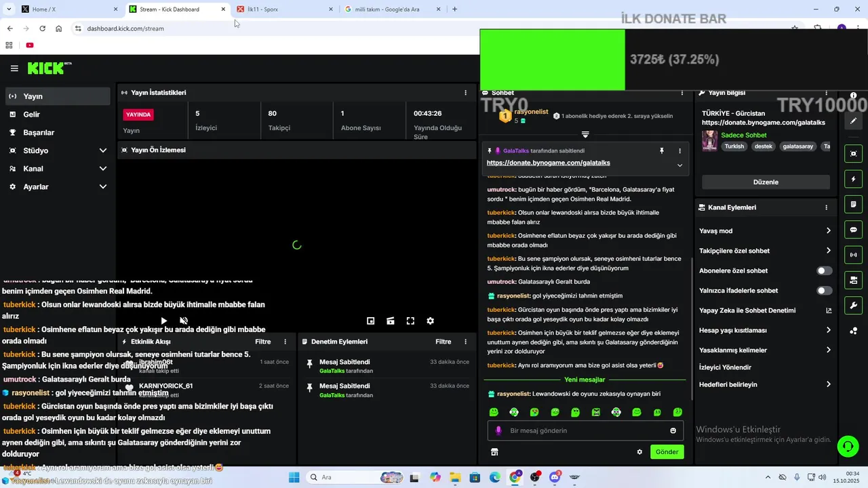Open the hamburger menu next to Kick logo
This screenshot has height=488, width=868.
(x=14, y=68)
